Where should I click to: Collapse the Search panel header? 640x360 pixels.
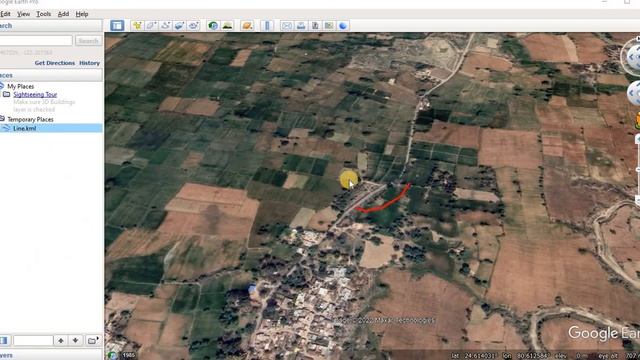click(x=51, y=26)
